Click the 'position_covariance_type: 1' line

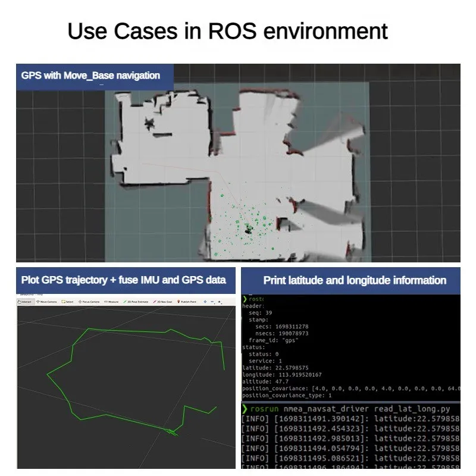click(x=287, y=395)
